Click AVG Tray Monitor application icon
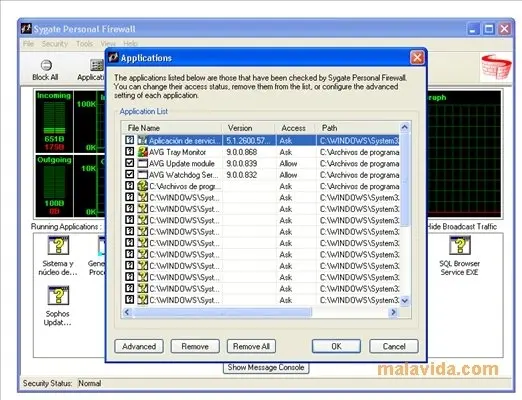 pyautogui.click(x=143, y=152)
